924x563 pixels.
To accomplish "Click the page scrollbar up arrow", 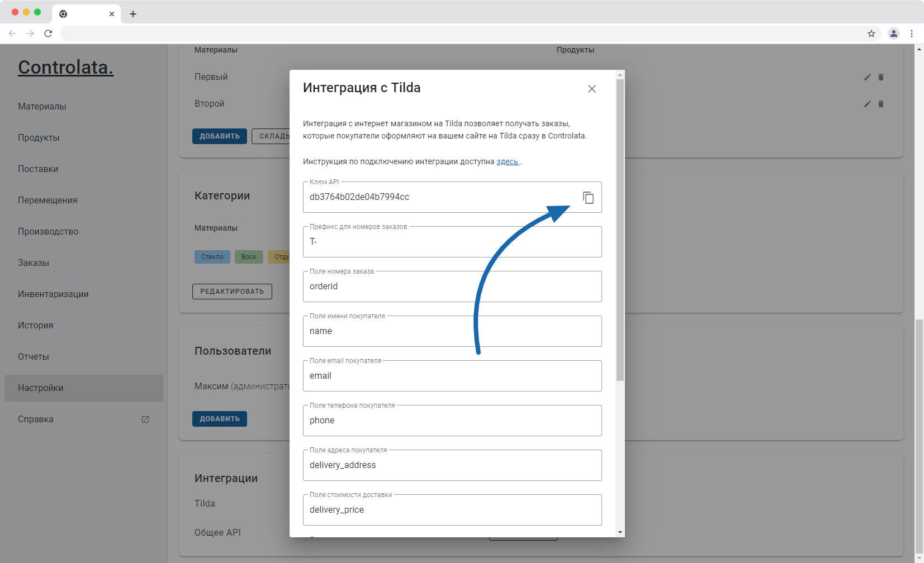I will coord(920,49).
